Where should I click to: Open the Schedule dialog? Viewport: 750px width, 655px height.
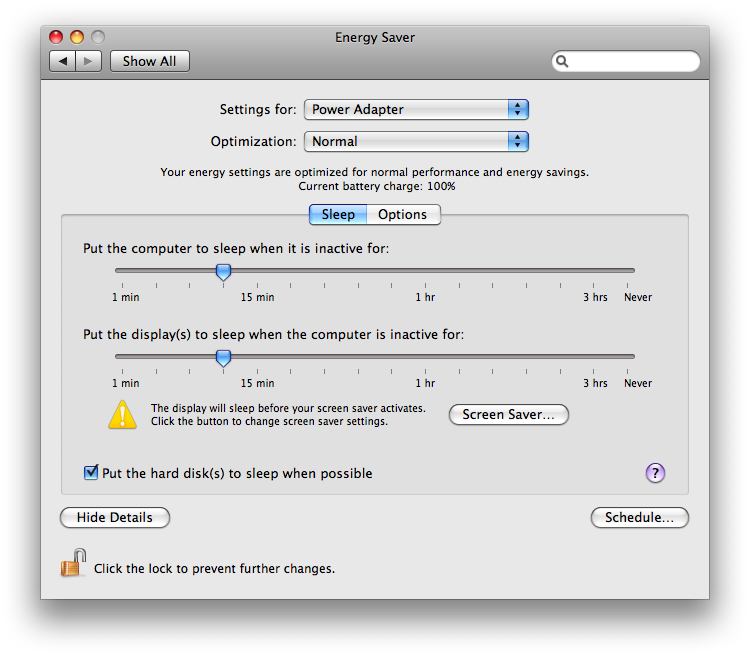point(640,518)
